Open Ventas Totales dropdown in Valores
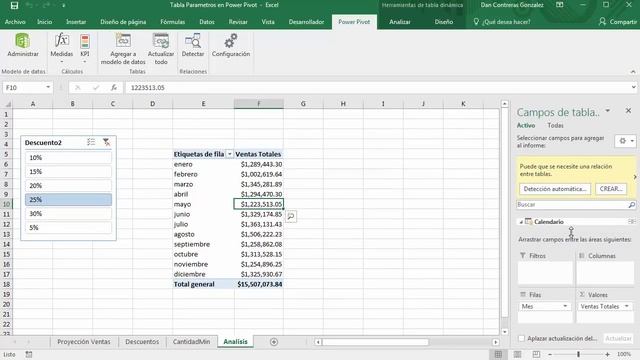Viewport: 640px width, 360px height. (627, 306)
